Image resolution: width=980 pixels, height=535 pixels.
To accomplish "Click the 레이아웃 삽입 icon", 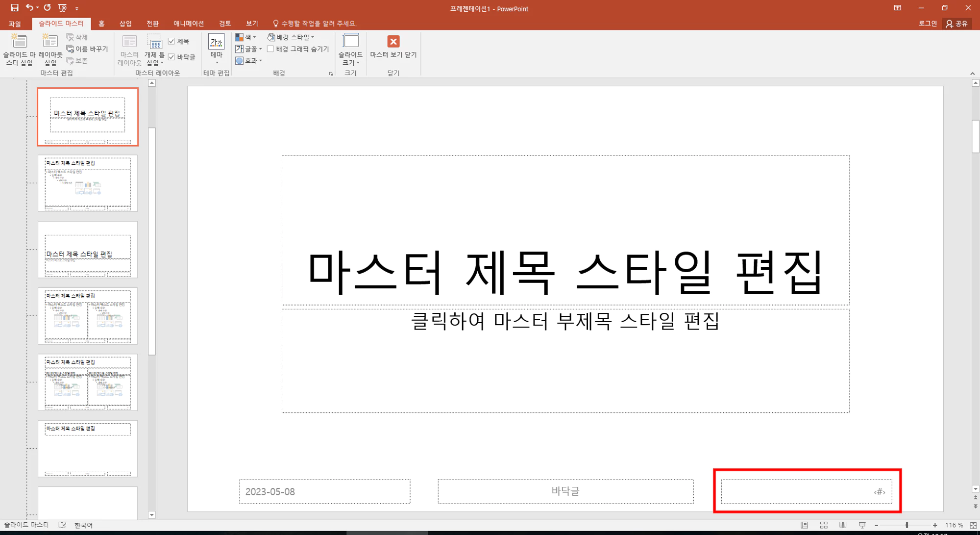I will (49, 49).
